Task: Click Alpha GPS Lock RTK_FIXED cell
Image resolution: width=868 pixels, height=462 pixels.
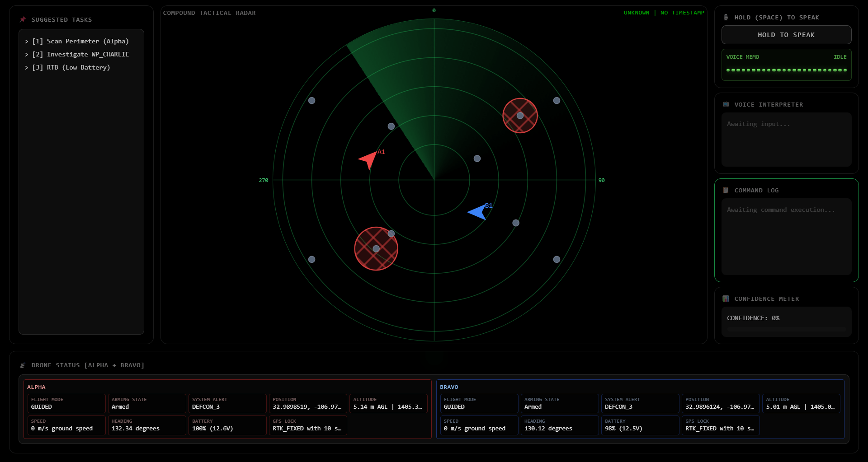Action: (308, 425)
